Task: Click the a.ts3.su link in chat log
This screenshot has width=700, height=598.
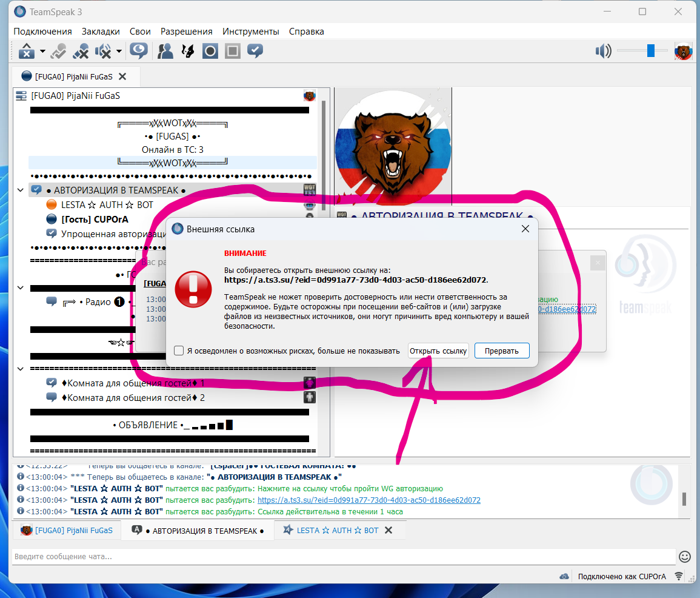Action: pyautogui.click(x=368, y=500)
